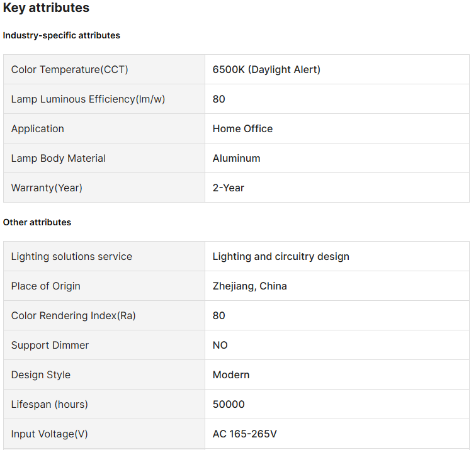Click the Application row label
476x450 pixels.
point(38,128)
